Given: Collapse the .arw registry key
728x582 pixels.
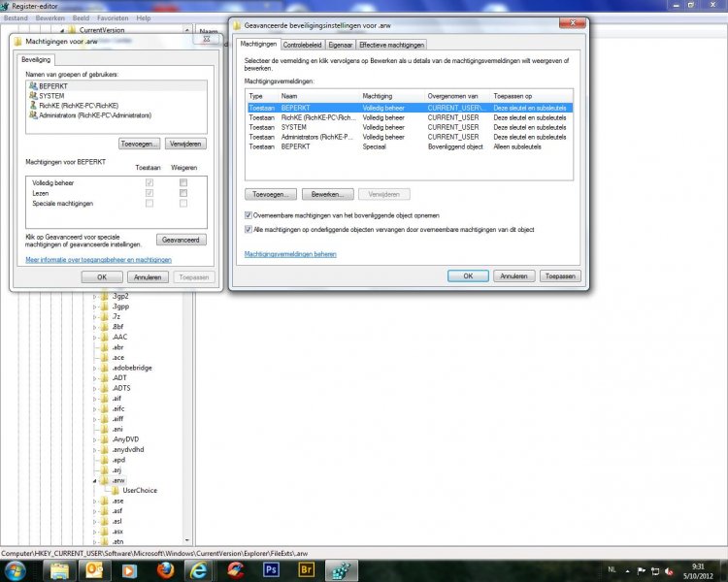Looking at the screenshot, I should 95,480.
